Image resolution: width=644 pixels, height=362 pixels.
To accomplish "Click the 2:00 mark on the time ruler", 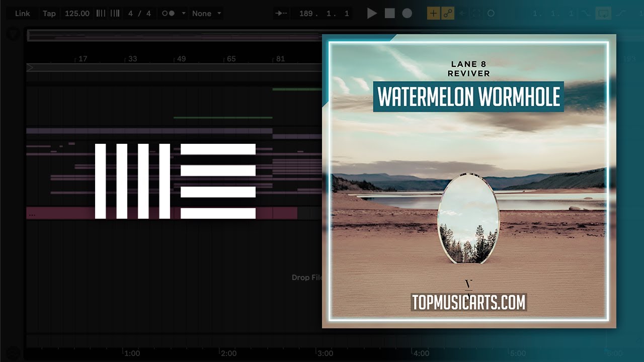I will [x=228, y=353].
